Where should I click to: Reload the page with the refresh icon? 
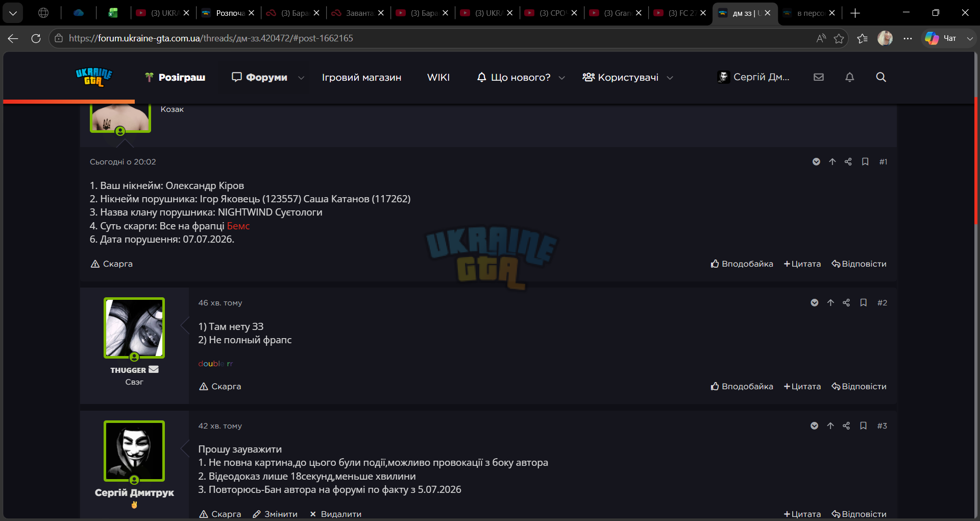tap(36, 38)
